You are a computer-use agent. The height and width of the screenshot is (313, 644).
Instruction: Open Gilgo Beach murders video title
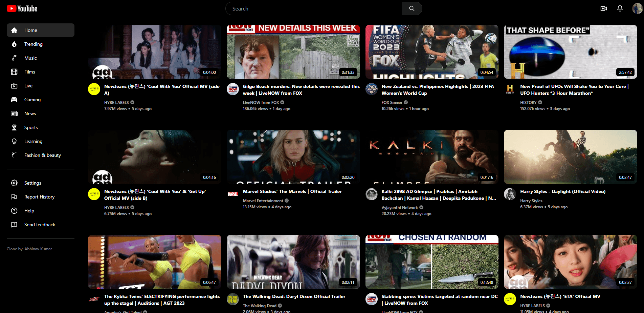(x=301, y=90)
